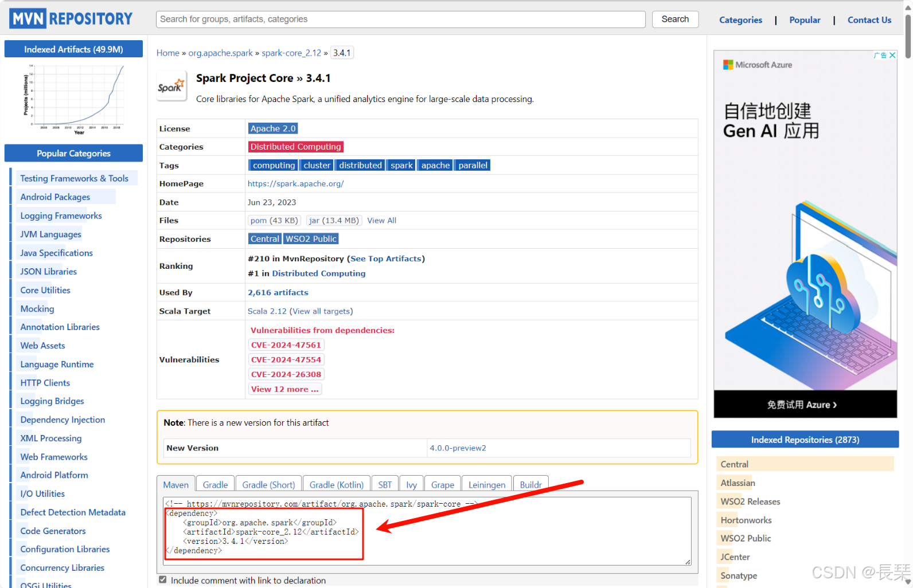
Task: Open JSON Libraries category
Action: click(48, 271)
